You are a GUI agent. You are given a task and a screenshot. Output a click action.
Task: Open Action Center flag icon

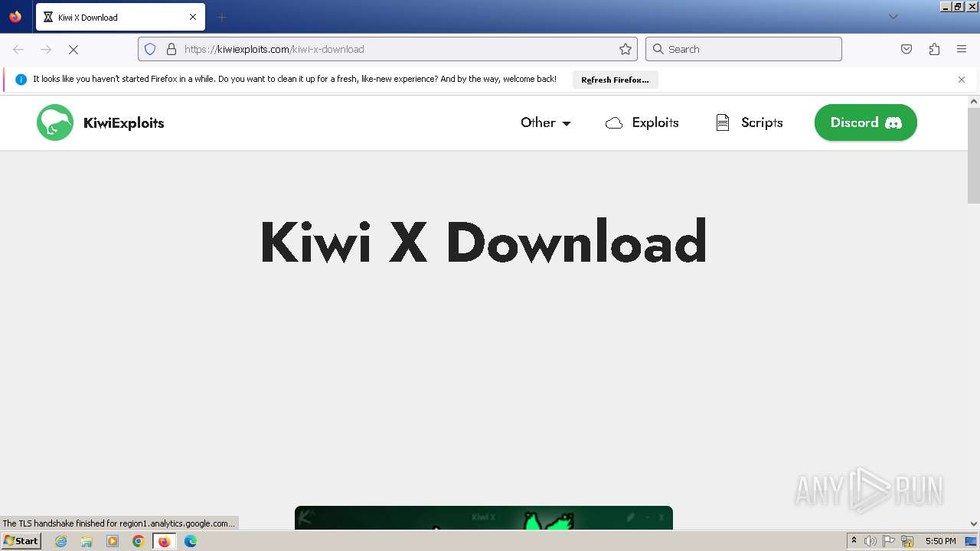[889, 541]
